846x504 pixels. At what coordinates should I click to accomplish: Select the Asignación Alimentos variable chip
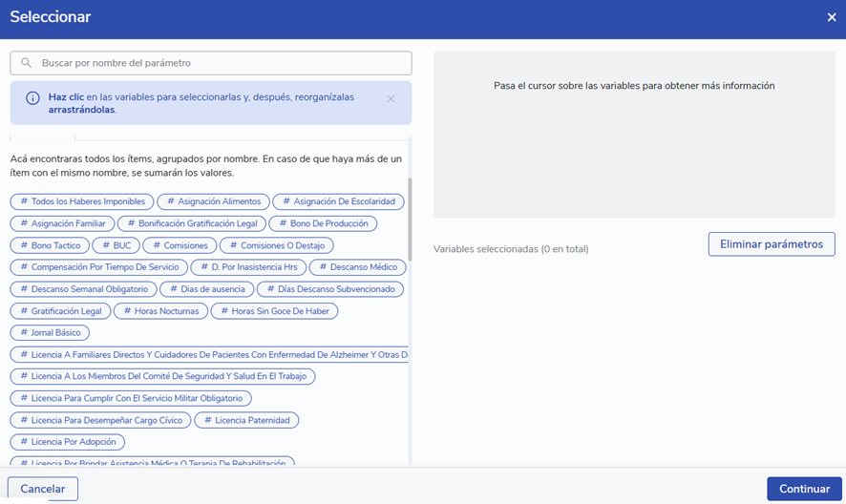213,201
